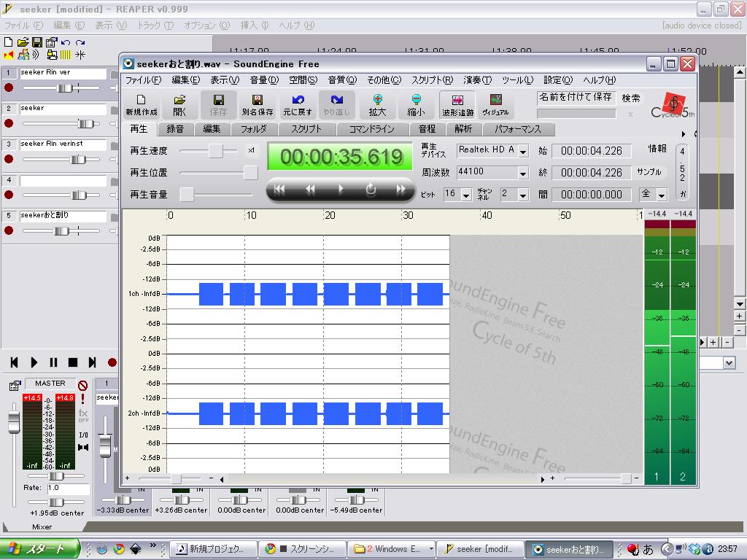The width and height of the screenshot is (747, 560).
Task: Open the ビット 16 dropdown
Action: 466,195
